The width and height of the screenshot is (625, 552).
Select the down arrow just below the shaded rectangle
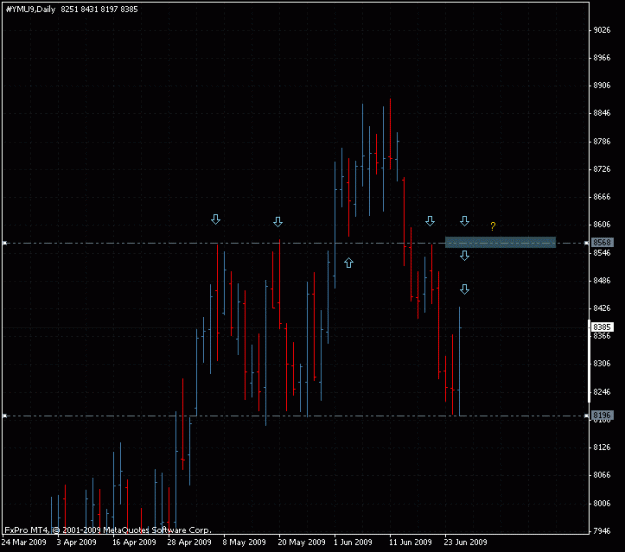(464, 255)
